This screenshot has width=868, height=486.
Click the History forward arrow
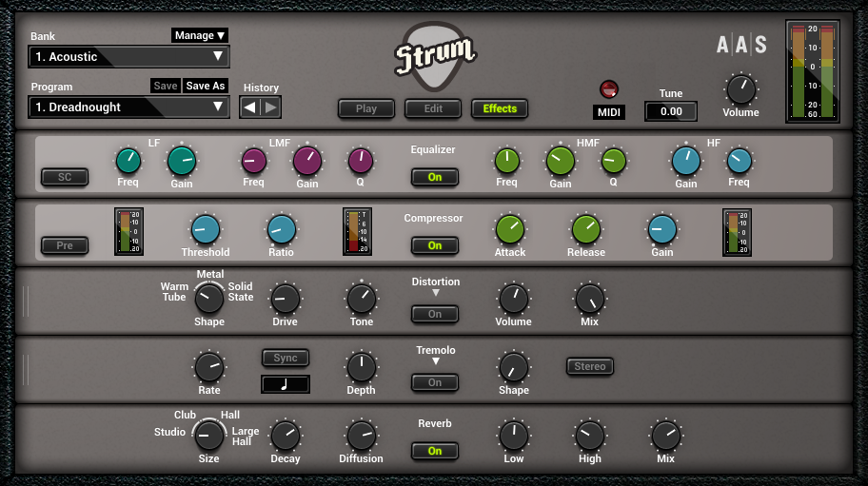point(271,107)
